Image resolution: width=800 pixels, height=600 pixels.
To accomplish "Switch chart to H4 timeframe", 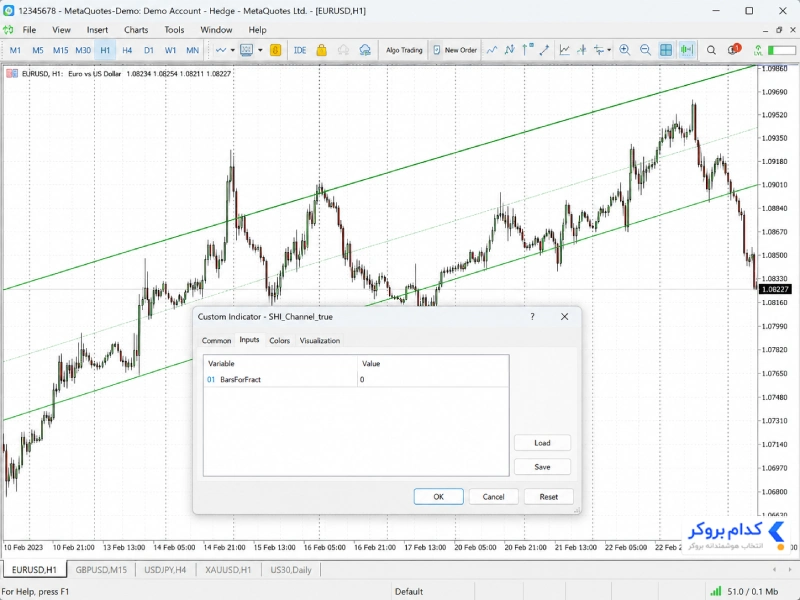I will pos(127,50).
